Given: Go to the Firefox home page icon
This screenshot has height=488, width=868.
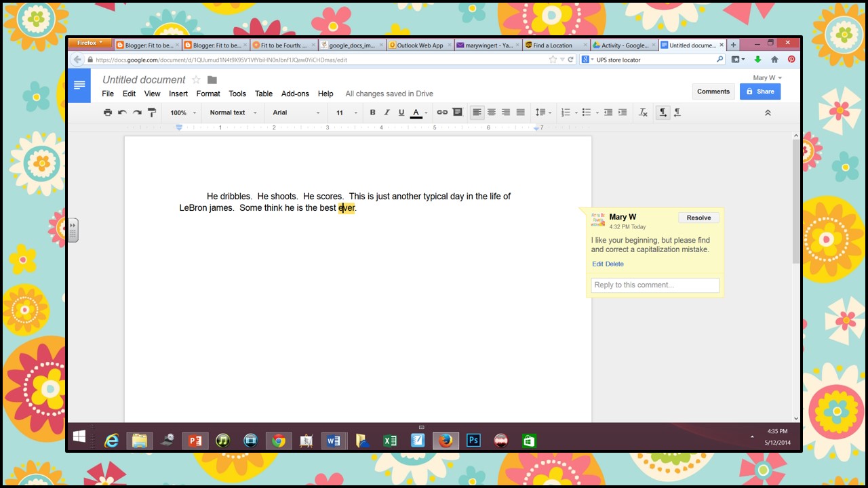Looking at the screenshot, I should coord(774,60).
